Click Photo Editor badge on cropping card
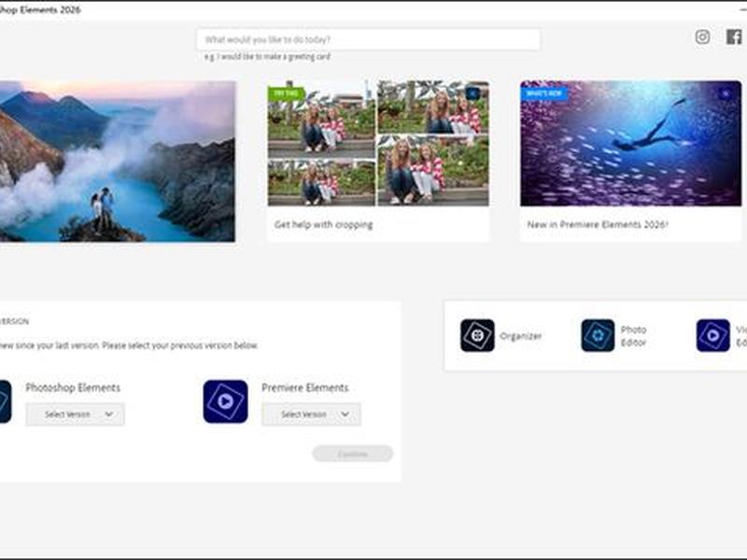Viewport: 747px width, 560px height. 473,94
